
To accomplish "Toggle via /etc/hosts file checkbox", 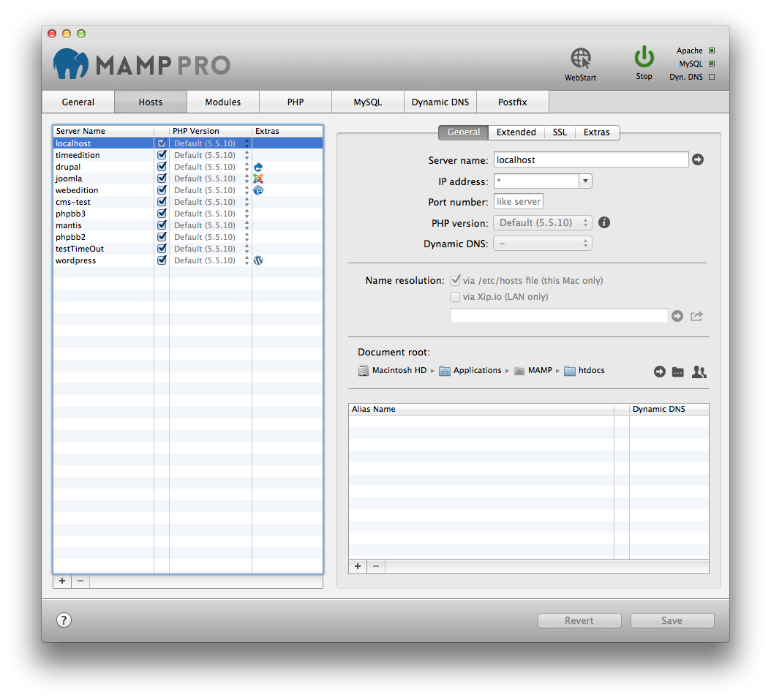I will click(x=455, y=280).
